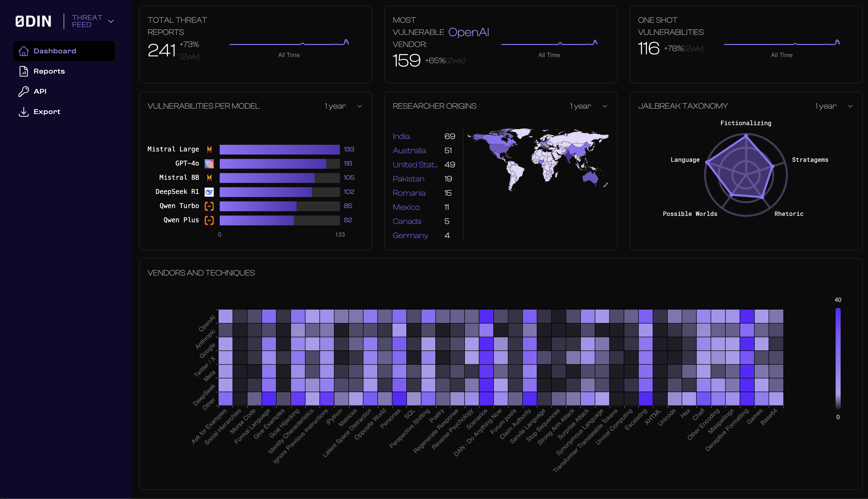Click the Ask for Examples column label
The width and height of the screenshot is (868, 499).
click(209, 426)
